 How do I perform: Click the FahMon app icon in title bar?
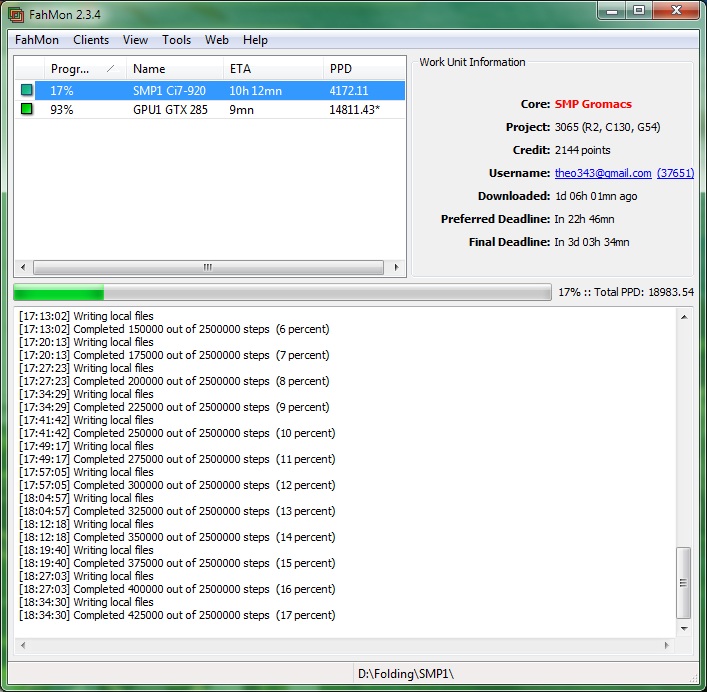pos(16,15)
